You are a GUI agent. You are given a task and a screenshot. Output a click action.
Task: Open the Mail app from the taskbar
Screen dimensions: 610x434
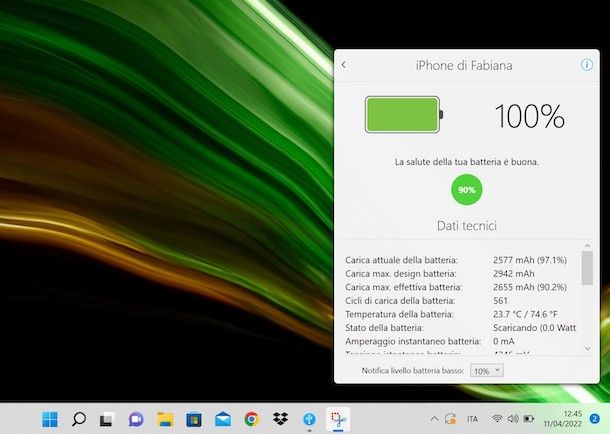(x=223, y=420)
